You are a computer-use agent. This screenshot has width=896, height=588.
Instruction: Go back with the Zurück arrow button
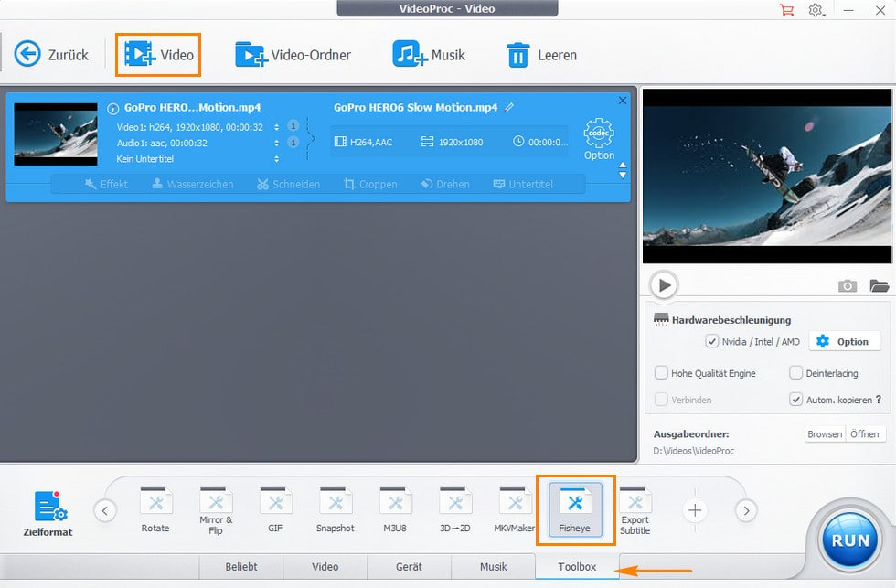(x=51, y=55)
